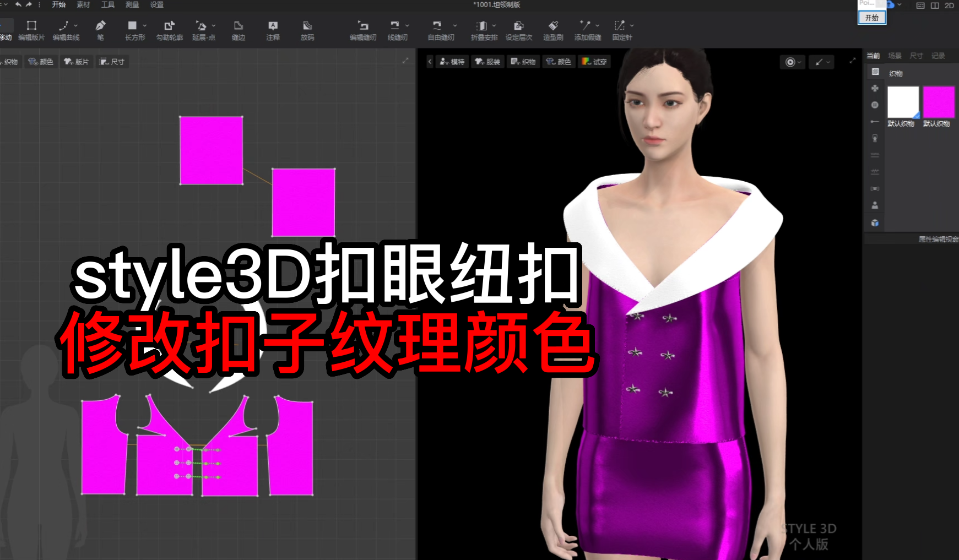The width and height of the screenshot is (959, 560).
Task: Switch to the 当前 panel tab
Action: click(873, 56)
